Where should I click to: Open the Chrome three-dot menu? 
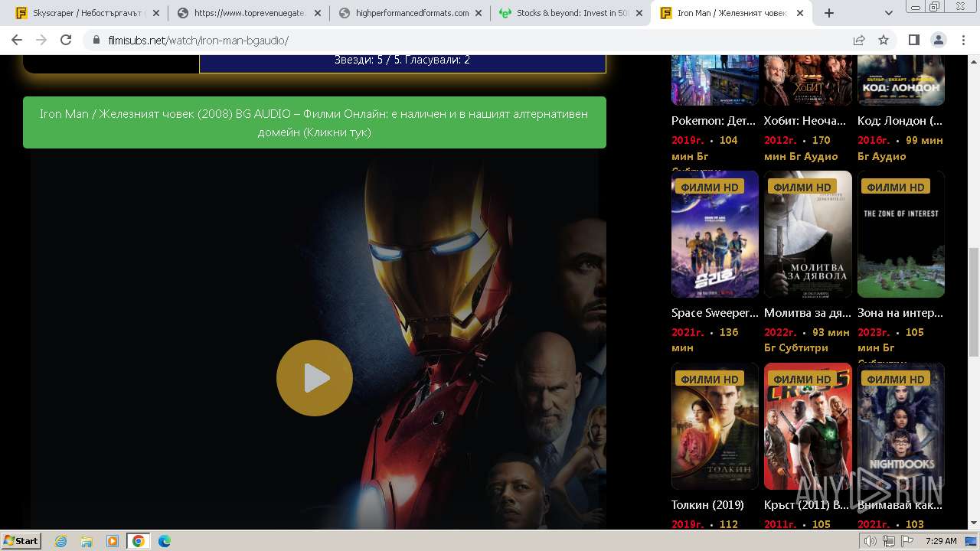[963, 41]
